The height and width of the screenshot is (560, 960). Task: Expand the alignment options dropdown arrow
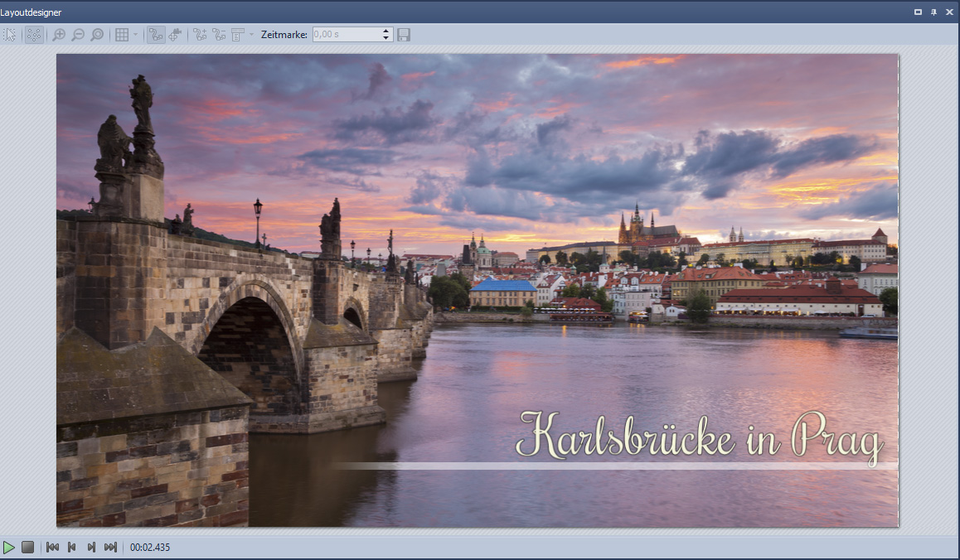(252, 35)
